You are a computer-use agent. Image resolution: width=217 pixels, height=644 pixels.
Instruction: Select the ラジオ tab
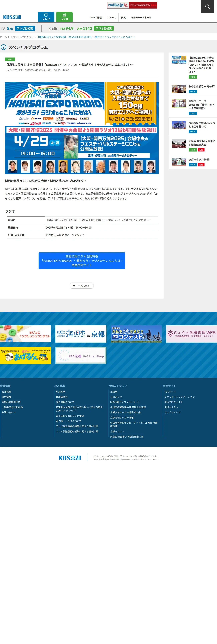pyautogui.click(x=64, y=17)
